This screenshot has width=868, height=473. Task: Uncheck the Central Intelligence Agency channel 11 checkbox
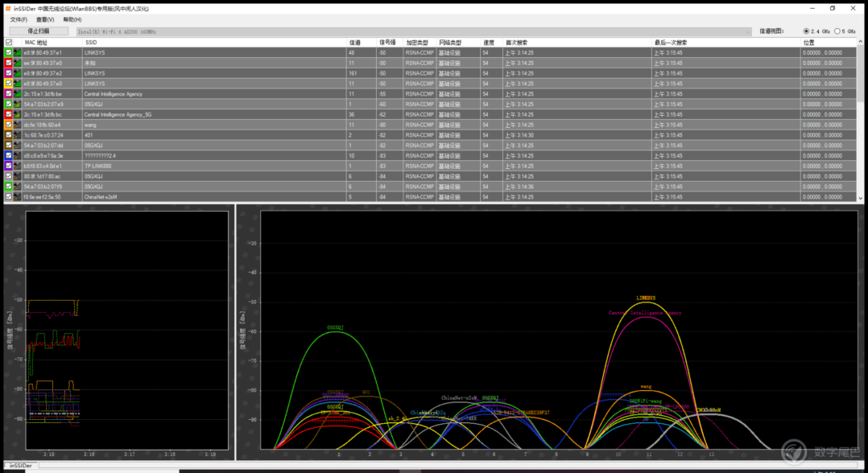[x=8, y=94]
